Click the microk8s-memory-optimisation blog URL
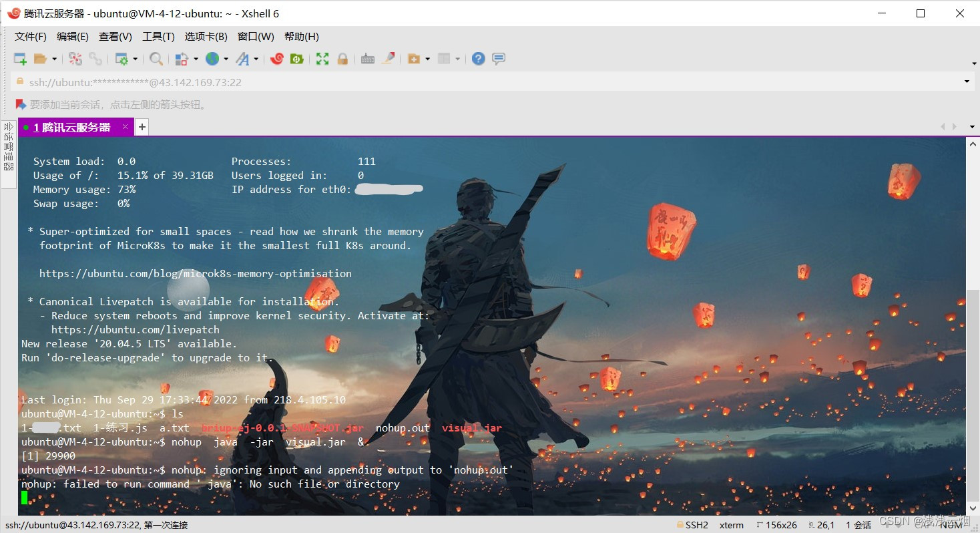 tap(196, 273)
